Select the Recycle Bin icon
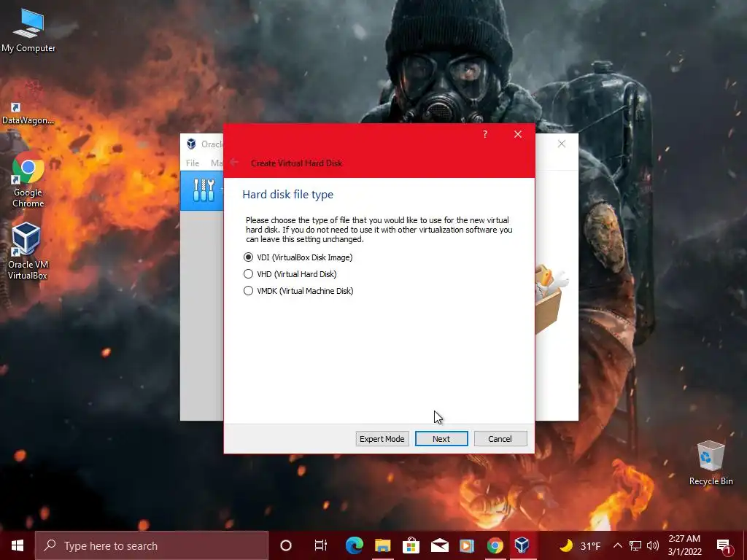 click(x=711, y=463)
